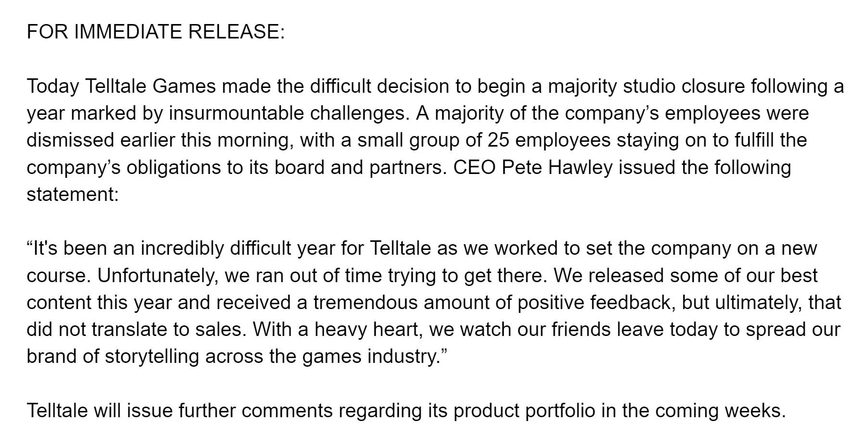Click the number 25 in the text
This screenshot has width=868, height=447.
pos(498,140)
